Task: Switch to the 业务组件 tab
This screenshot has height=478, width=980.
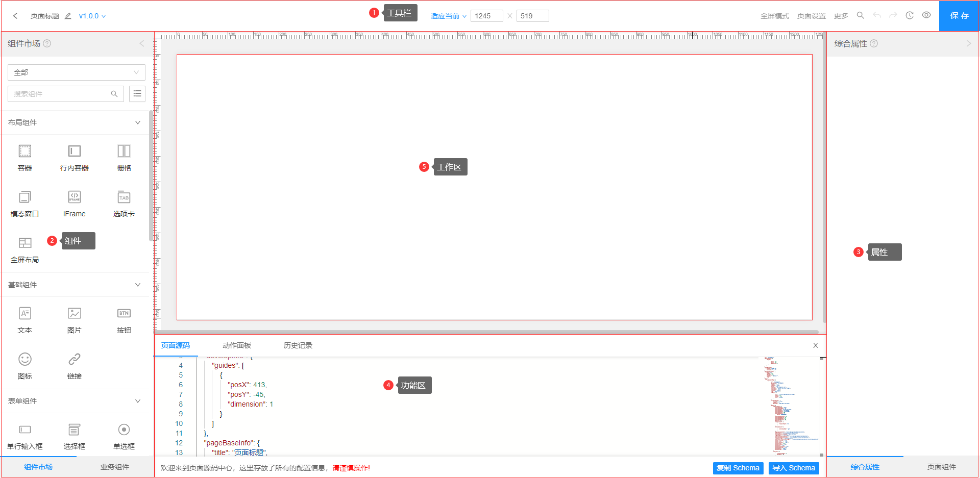Action: click(115, 467)
